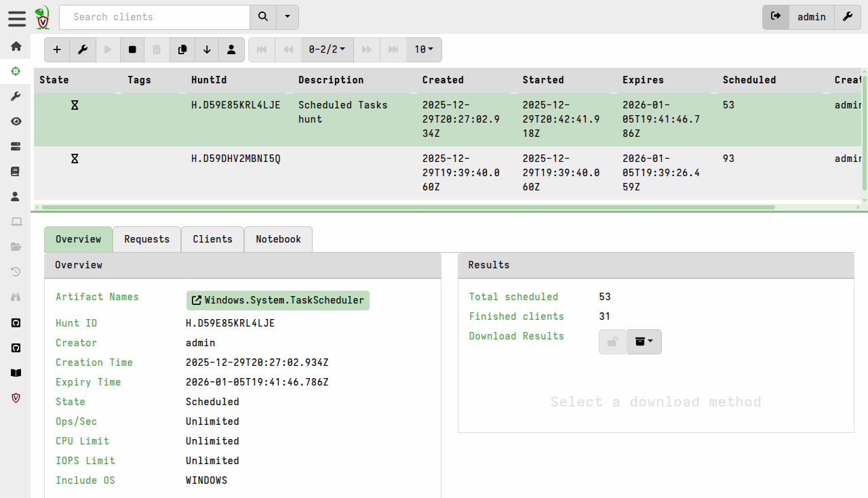Switch to the Requests tab

[x=146, y=239]
